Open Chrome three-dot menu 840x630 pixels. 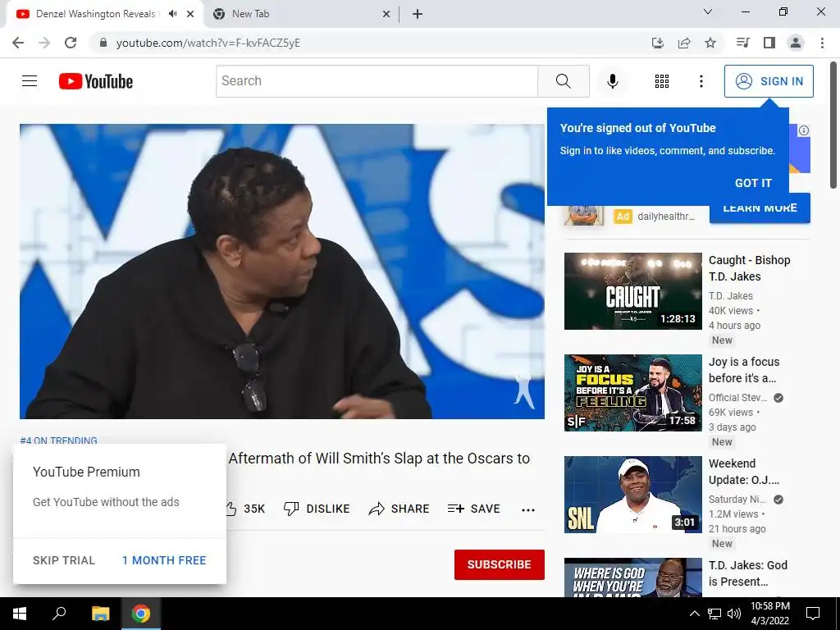coord(822,43)
